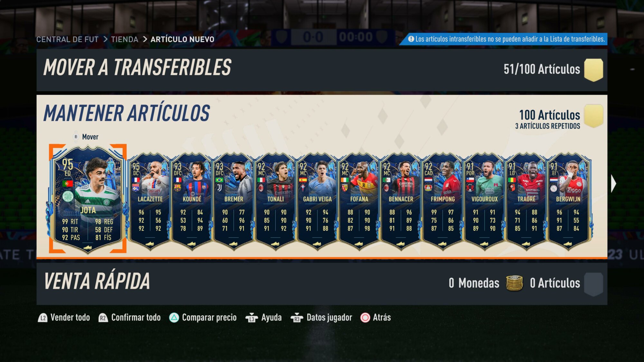Click the gold coins stack icon
644x362 pixels.
point(515,283)
